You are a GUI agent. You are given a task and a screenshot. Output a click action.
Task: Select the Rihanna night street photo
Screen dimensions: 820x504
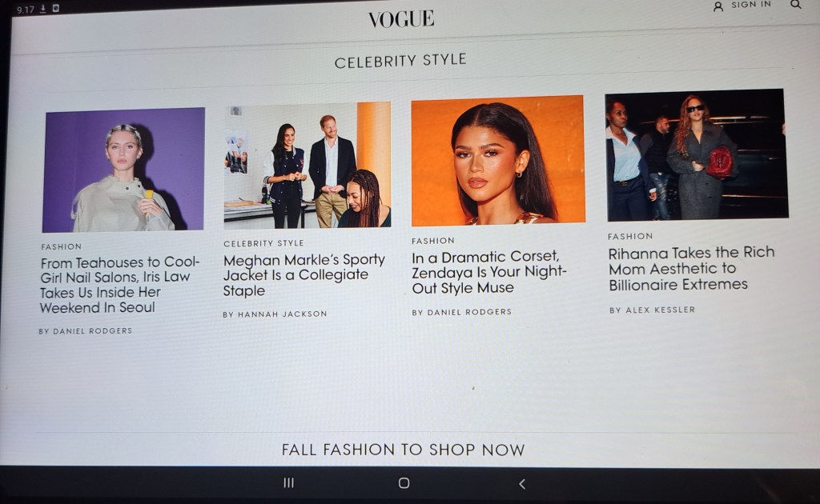click(x=696, y=154)
